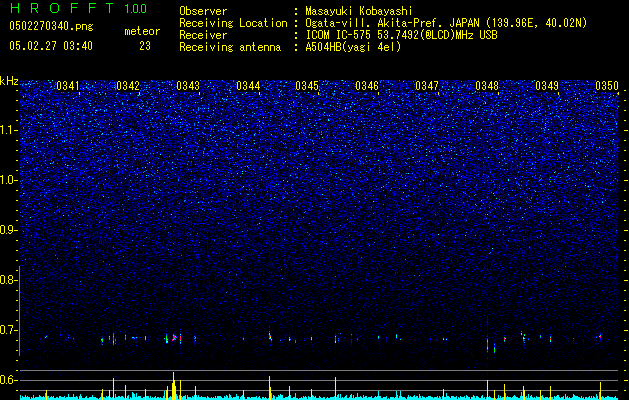Click the 1.1 frequency axis label

pos(8,130)
